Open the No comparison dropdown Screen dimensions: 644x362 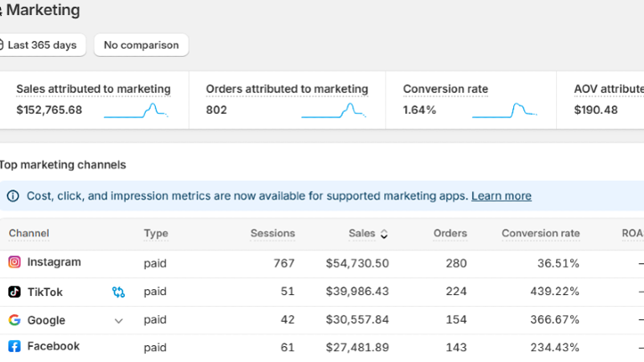coord(141,45)
